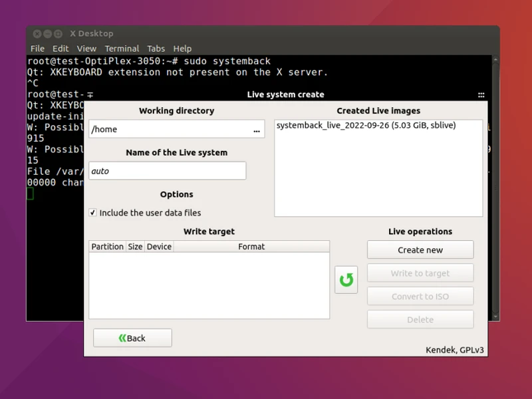Click the Partition column header
This screenshot has height=399, width=532.
pos(107,246)
